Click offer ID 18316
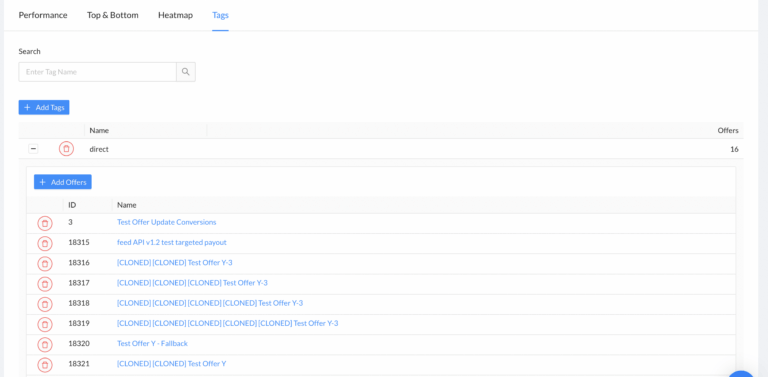This screenshot has width=768, height=377. (x=79, y=262)
